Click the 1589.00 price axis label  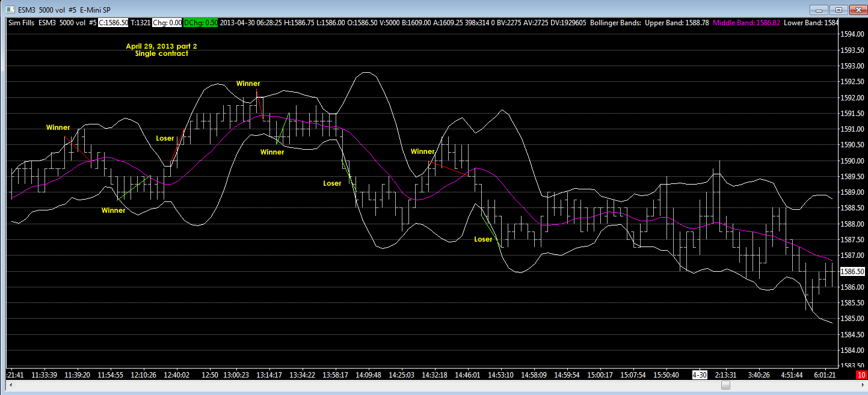point(854,192)
